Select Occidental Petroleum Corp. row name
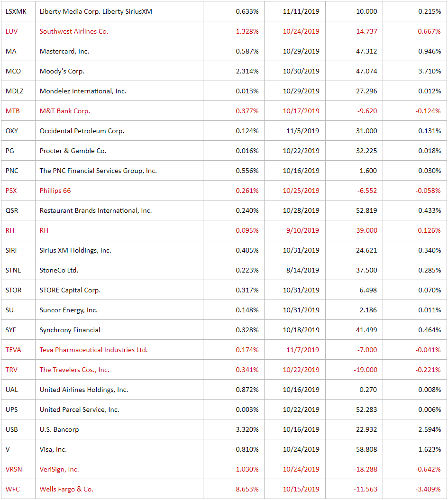Viewport: 448px width, 500px height. coord(82,131)
